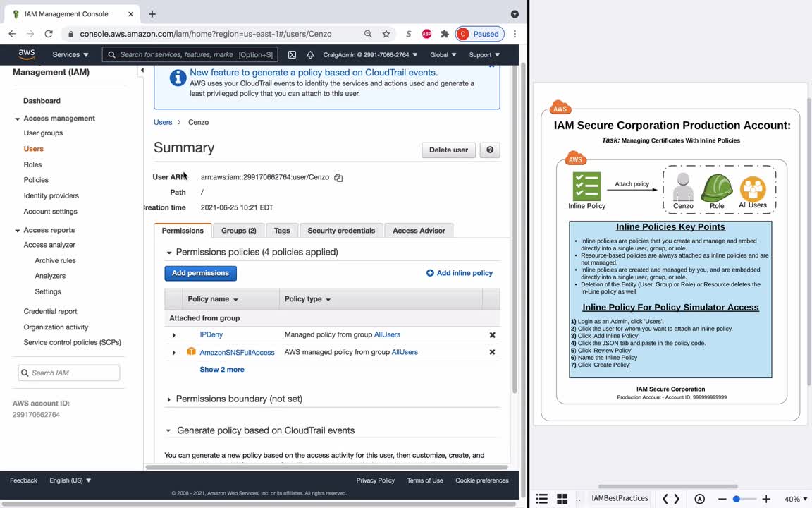Screen dimensions: 812x508
Task: Sort by Policy type column
Action: (307, 299)
